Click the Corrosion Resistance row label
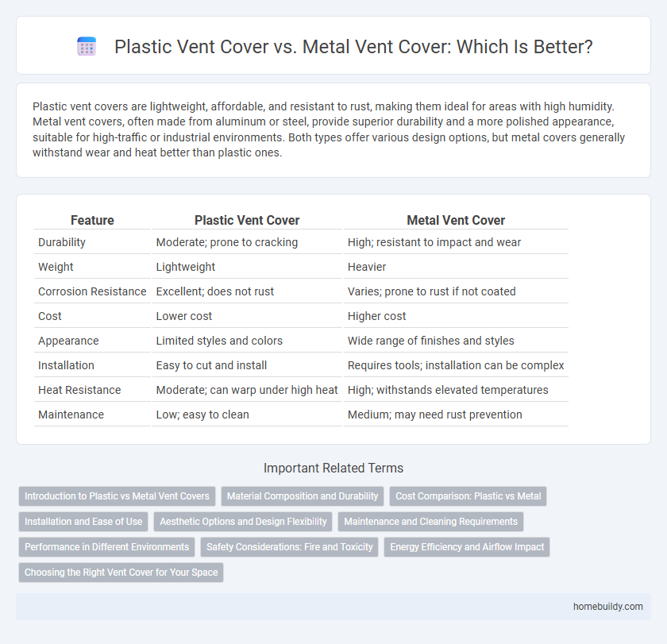Screen dimensions: 667x644 tap(92, 291)
